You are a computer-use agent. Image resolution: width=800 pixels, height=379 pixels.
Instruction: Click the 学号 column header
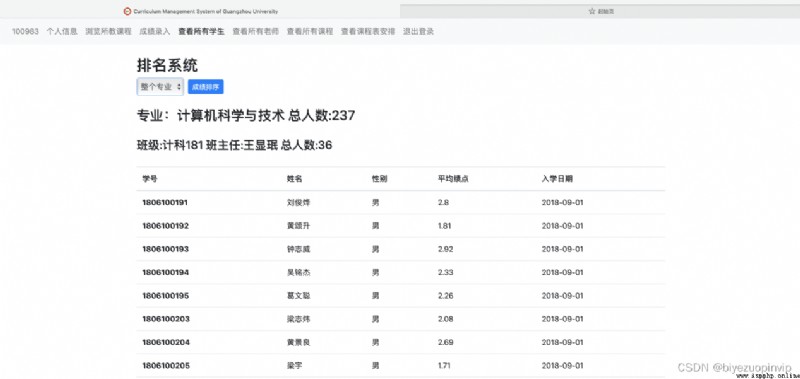150,179
